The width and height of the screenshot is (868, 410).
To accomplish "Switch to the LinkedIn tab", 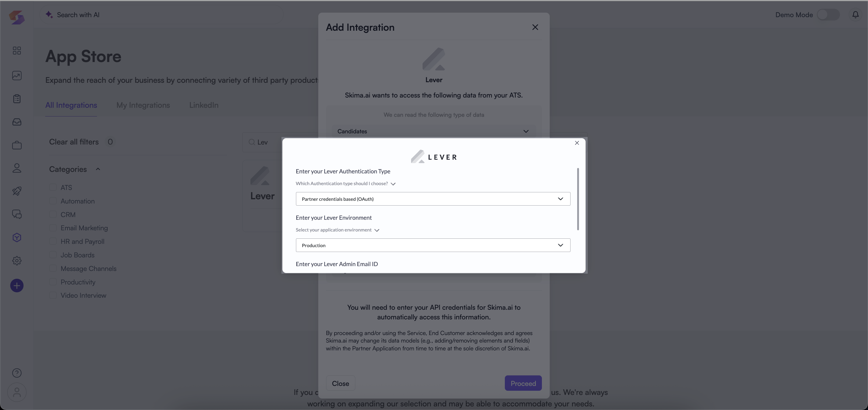I will tap(203, 105).
